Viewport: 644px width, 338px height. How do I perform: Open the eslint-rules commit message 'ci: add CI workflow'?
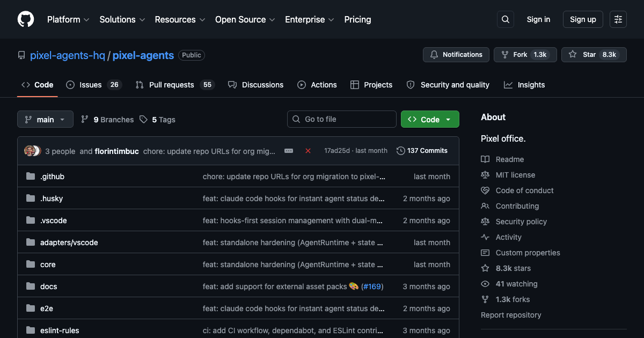point(294,330)
